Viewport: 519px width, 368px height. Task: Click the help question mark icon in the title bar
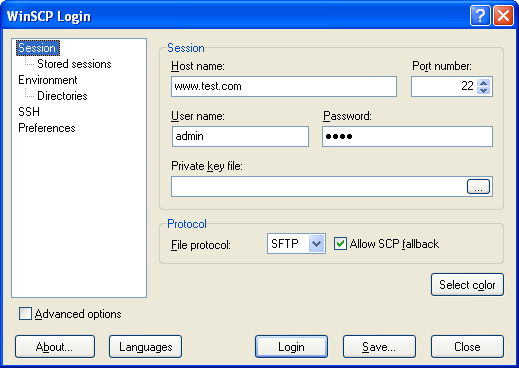(x=480, y=15)
